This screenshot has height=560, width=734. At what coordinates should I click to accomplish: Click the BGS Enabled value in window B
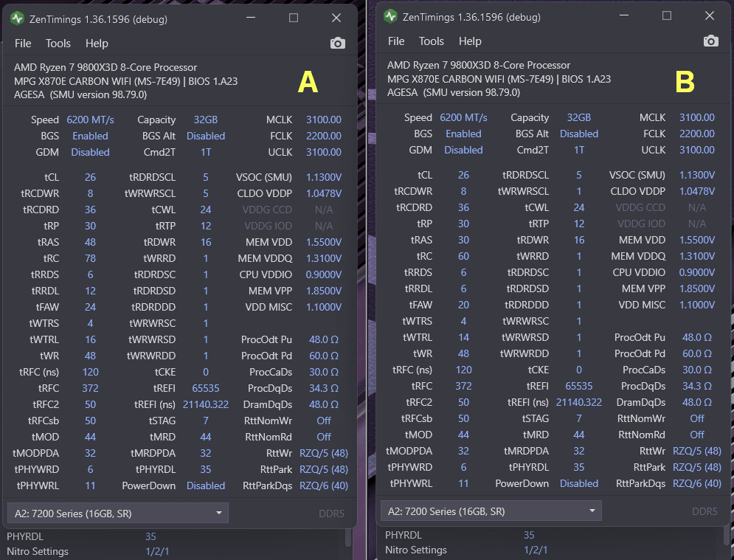(463, 134)
